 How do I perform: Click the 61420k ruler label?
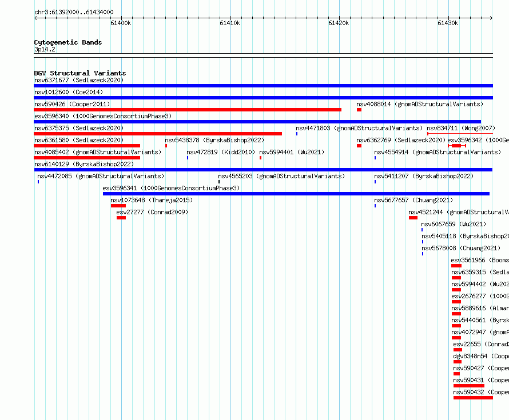pyautogui.click(x=339, y=23)
